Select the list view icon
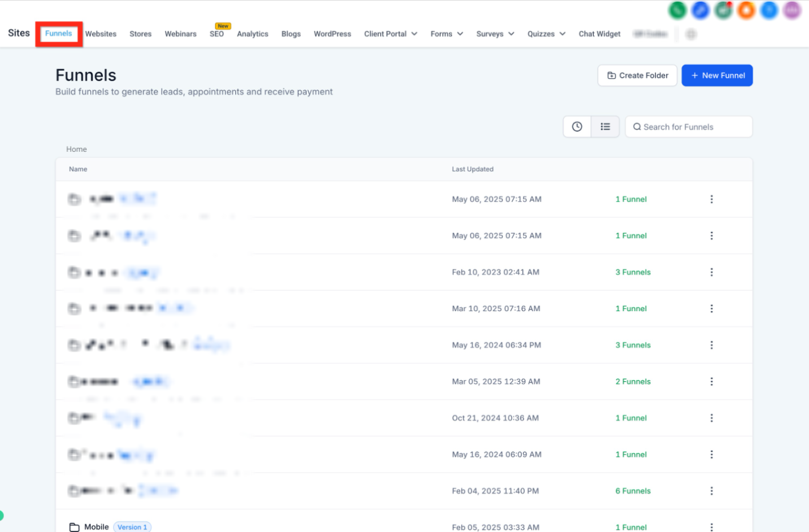This screenshot has width=809, height=532. tap(605, 127)
